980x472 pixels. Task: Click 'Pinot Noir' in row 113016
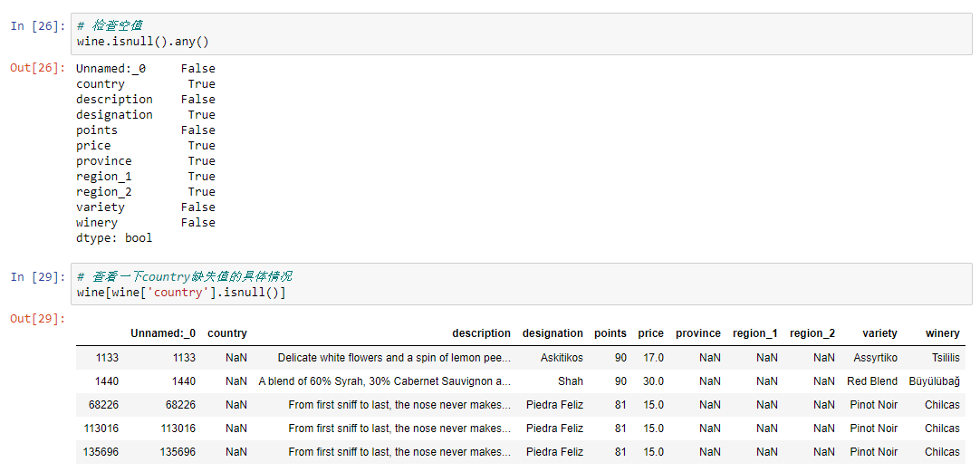click(x=874, y=429)
